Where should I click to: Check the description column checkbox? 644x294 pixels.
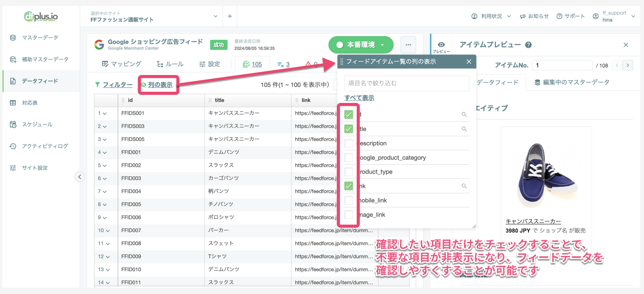click(349, 143)
